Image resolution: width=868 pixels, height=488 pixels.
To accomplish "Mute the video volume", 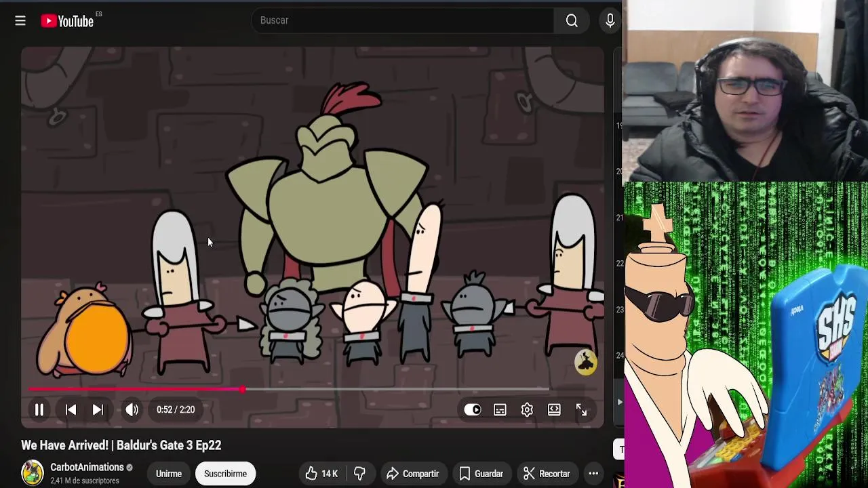I will tap(132, 409).
